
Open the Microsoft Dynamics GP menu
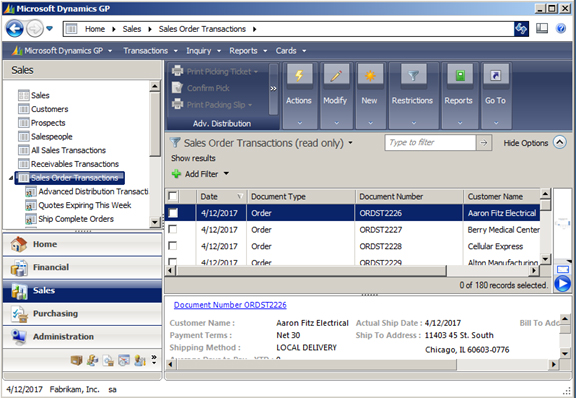pos(63,51)
